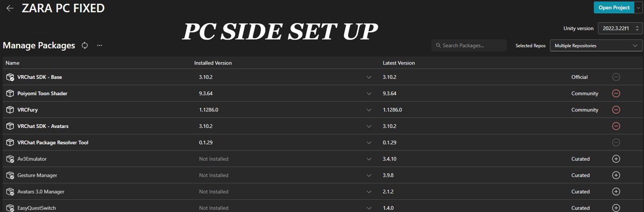
Task: Open the Unity version 2022.3.22f1 selector
Action: click(x=620, y=28)
